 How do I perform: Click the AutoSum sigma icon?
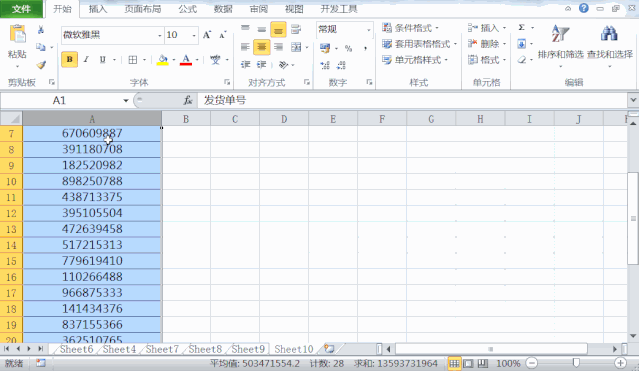pyautogui.click(x=521, y=27)
